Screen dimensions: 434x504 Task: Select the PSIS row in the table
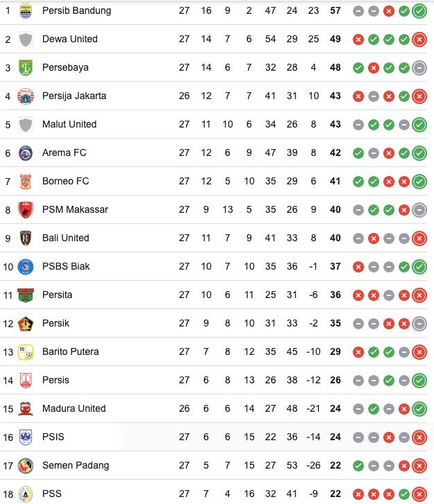point(214,437)
